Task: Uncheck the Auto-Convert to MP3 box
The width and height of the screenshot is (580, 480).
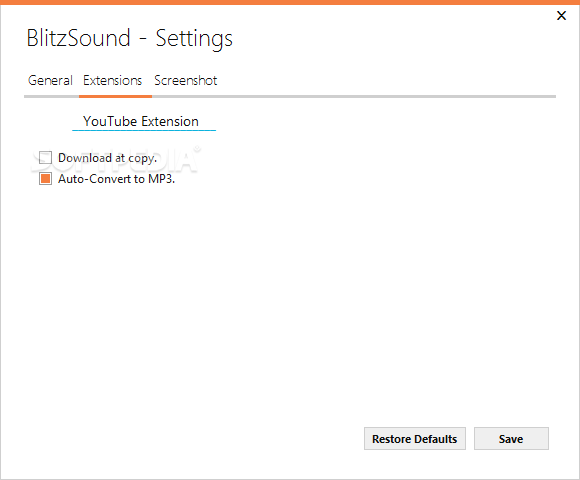Action: (45, 179)
